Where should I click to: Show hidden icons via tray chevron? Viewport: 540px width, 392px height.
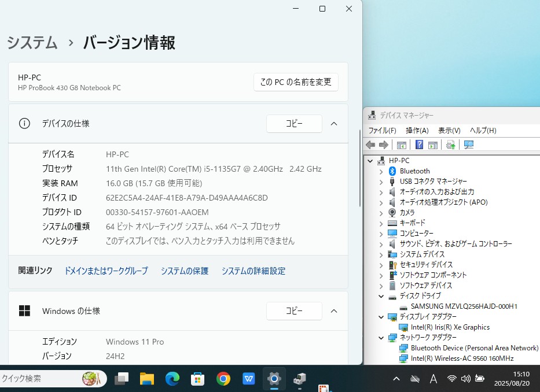(396, 379)
